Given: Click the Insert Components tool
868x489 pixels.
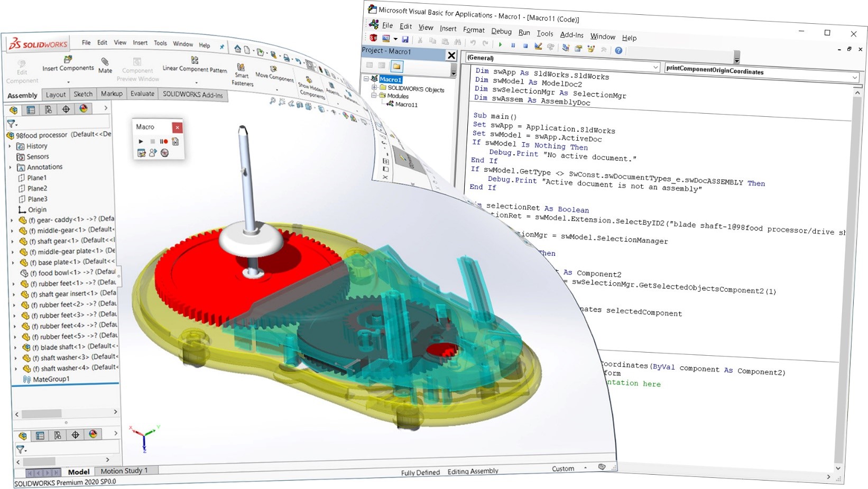Looking at the screenshot, I should pos(68,64).
